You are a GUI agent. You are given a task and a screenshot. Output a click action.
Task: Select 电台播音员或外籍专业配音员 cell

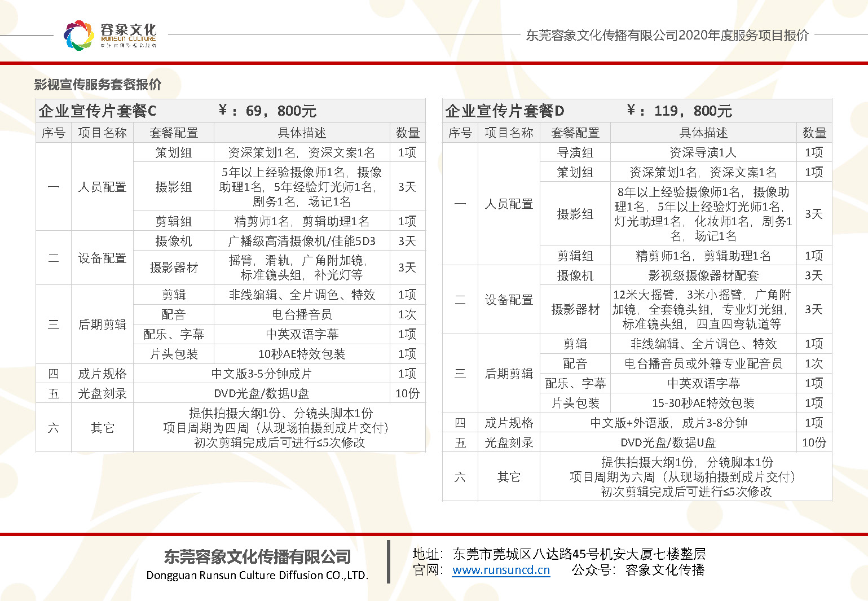coord(703,363)
